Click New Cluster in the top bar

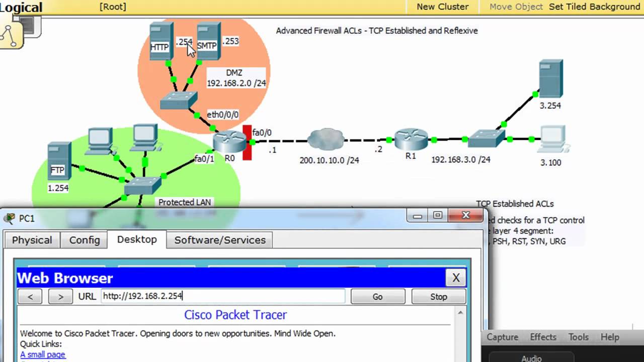coord(443,7)
